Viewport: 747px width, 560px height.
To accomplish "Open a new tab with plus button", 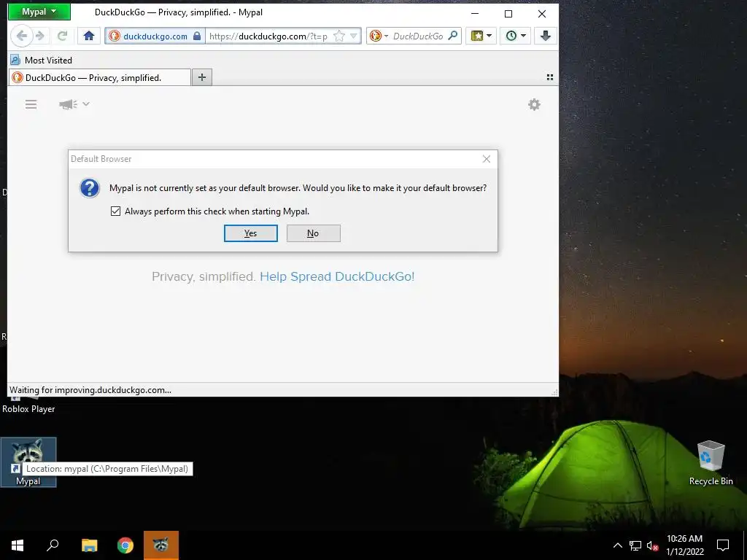I will click(x=202, y=77).
